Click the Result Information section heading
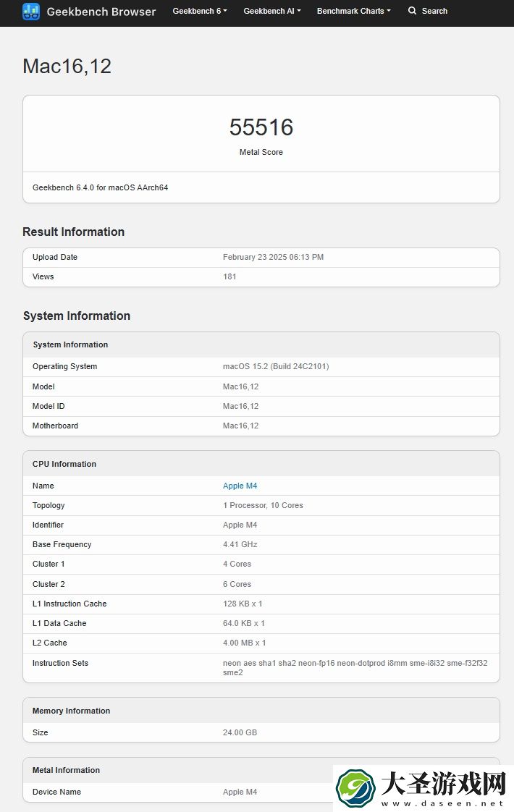Image resolution: width=514 pixels, height=812 pixels. point(74,232)
